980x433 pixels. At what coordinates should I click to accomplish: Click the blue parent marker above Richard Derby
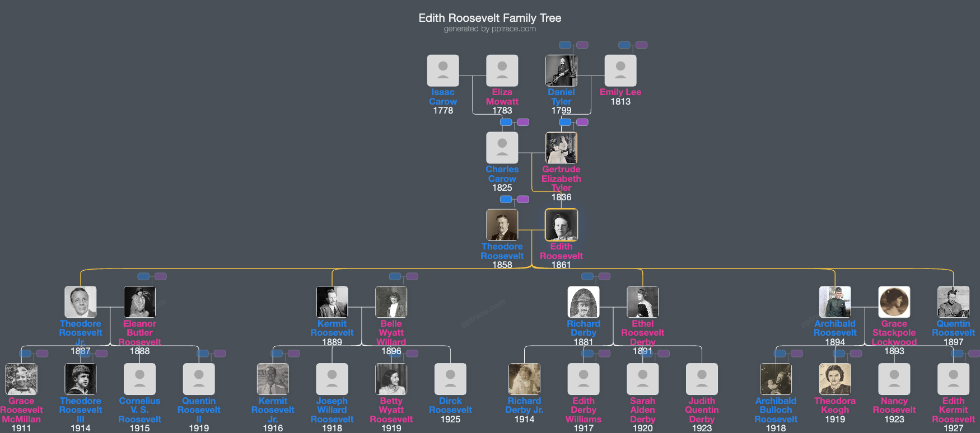[x=587, y=276]
